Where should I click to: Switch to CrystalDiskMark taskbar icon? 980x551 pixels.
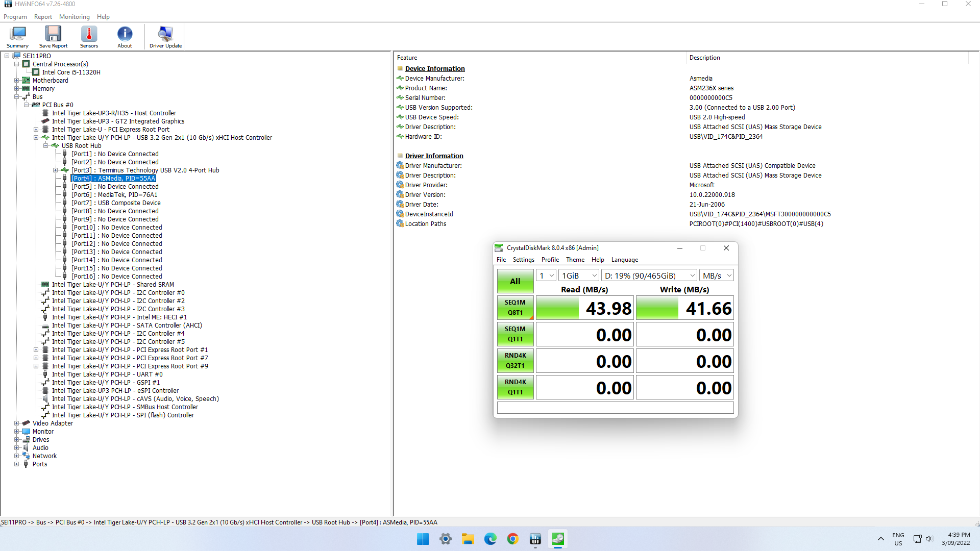coord(558,539)
